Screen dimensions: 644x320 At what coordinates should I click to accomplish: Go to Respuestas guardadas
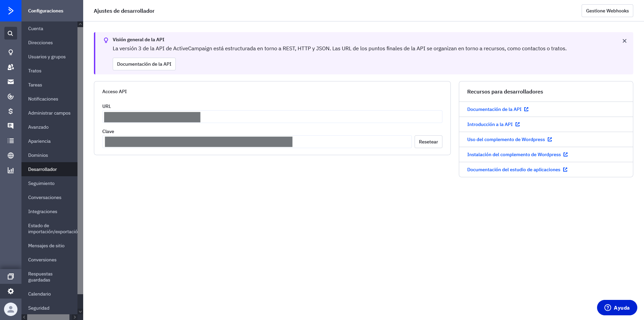(49, 277)
